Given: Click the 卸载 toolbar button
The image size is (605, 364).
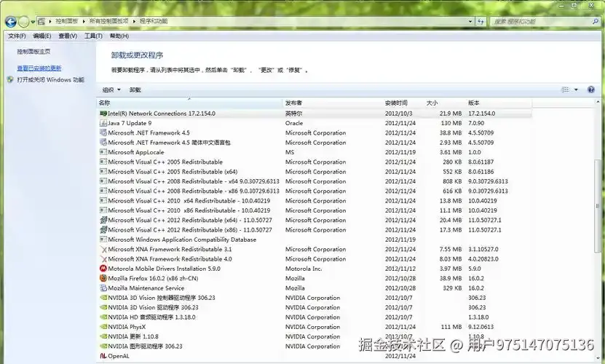Looking at the screenshot, I should click(135, 90).
